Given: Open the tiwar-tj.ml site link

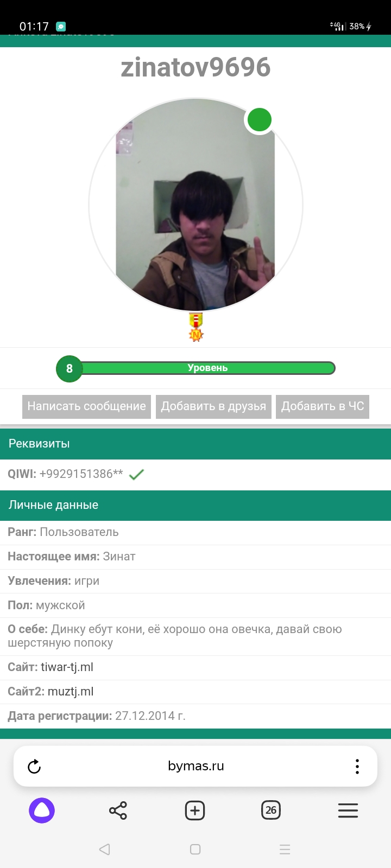Looking at the screenshot, I should [x=67, y=667].
